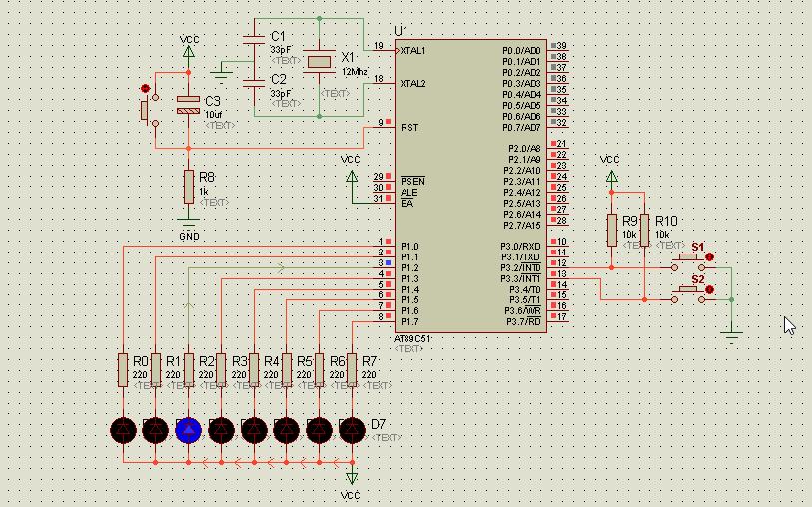The image size is (812, 507).
Task: Click resistor R3 body
Action: click(x=221, y=370)
